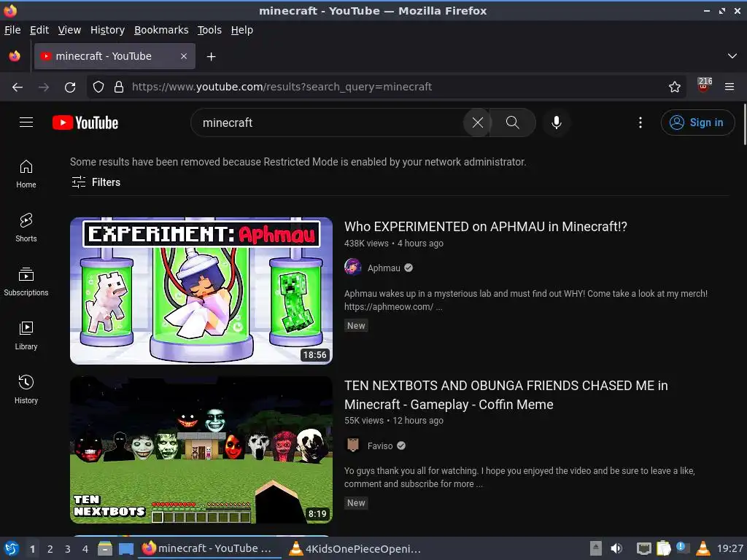Open YouTube settings three-dot menu

640,122
